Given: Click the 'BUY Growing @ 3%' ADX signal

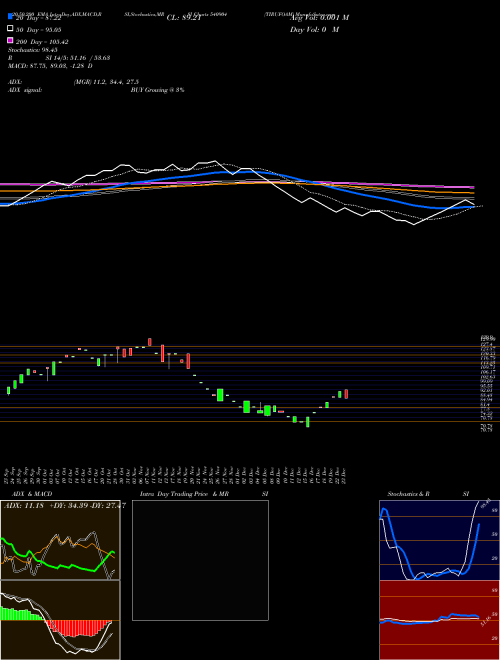Looking at the screenshot, I should point(157,90).
